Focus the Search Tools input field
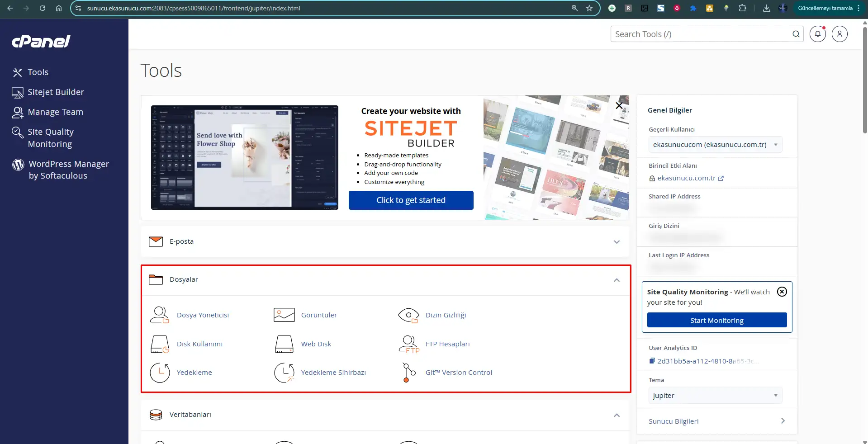868x444 pixels. [x=700, y=34]
